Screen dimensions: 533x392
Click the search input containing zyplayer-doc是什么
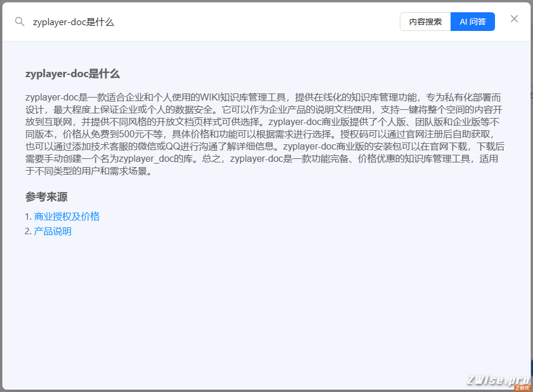click(213, 22)
